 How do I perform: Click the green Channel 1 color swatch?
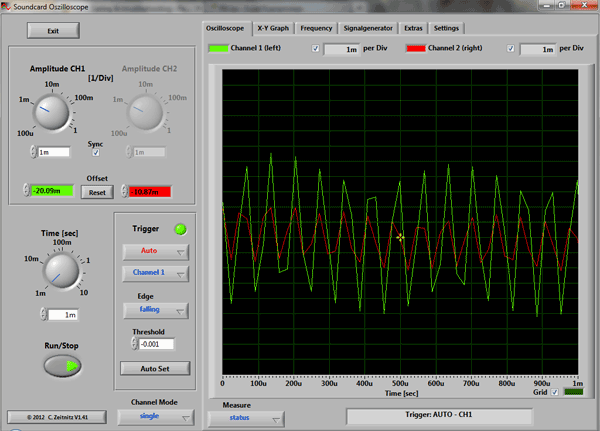pyautogui.click(x=217, y=49)
